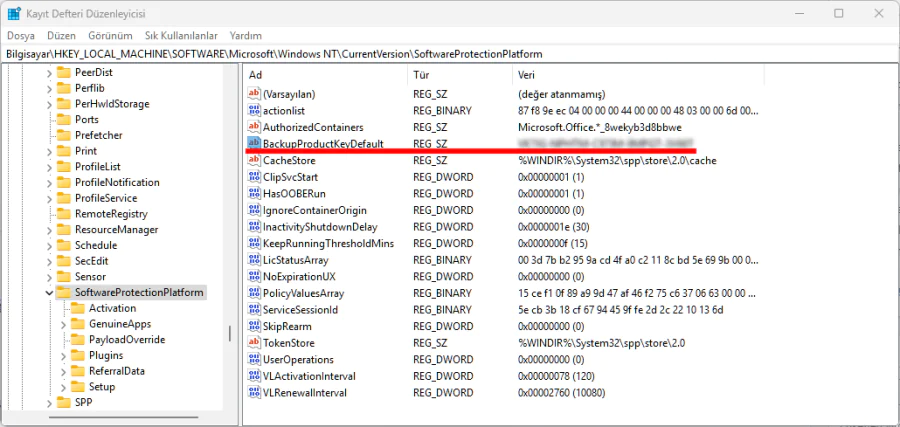This screenshot has width=900, height=427.
Task: Collapse the SoftwareProtectionPlatform key
Action: tap(49, 293)
